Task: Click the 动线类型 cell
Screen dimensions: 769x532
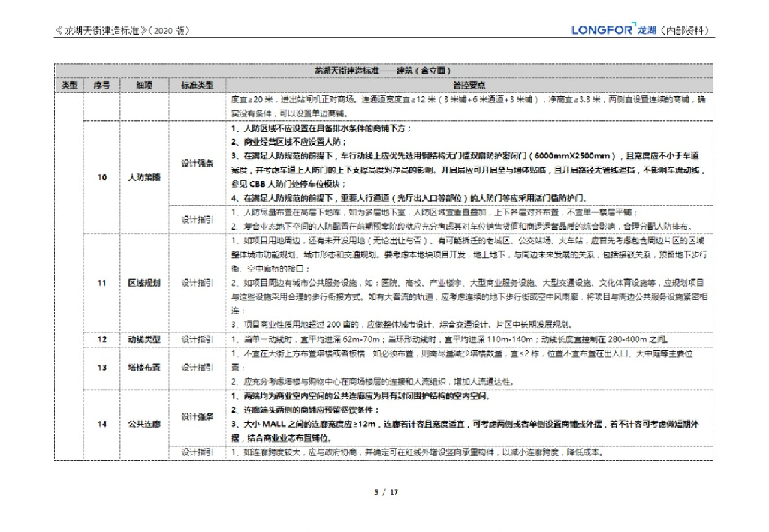Action: pos(144,339)
